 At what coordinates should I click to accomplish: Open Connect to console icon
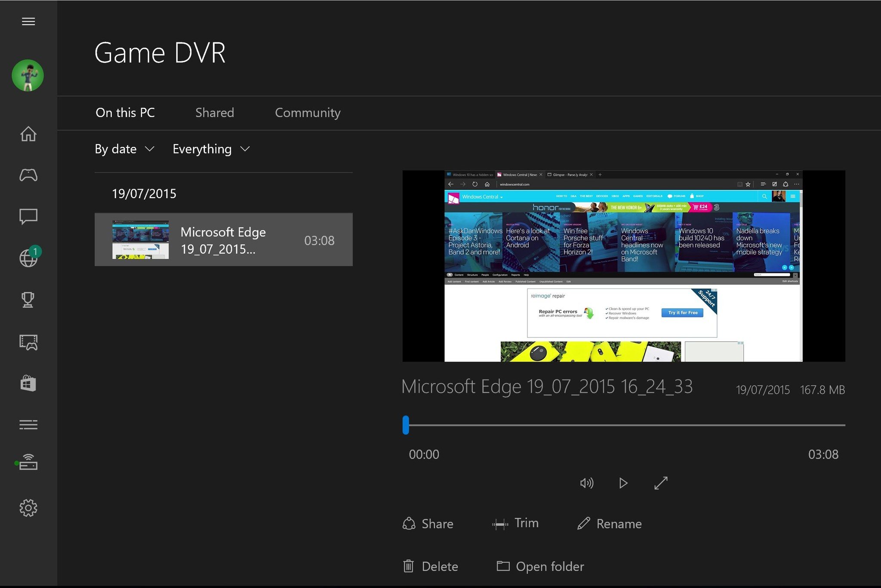[x=28, y=462]
